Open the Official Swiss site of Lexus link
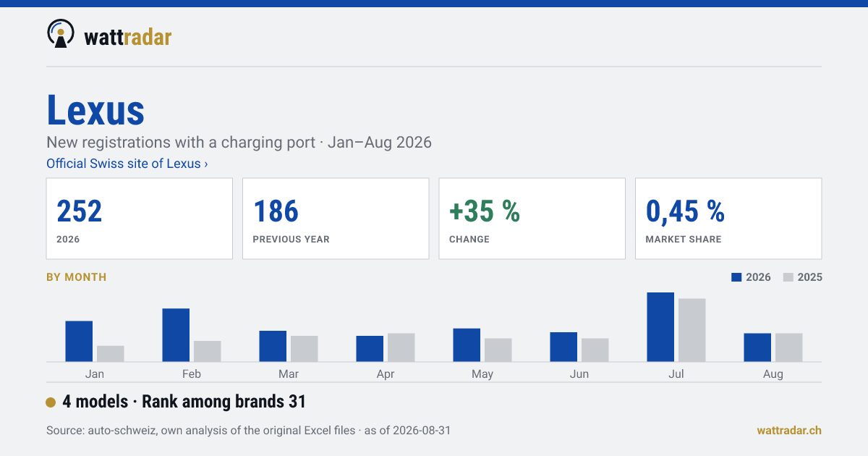This screenshot has height=456, width=868. click(127, 164)
